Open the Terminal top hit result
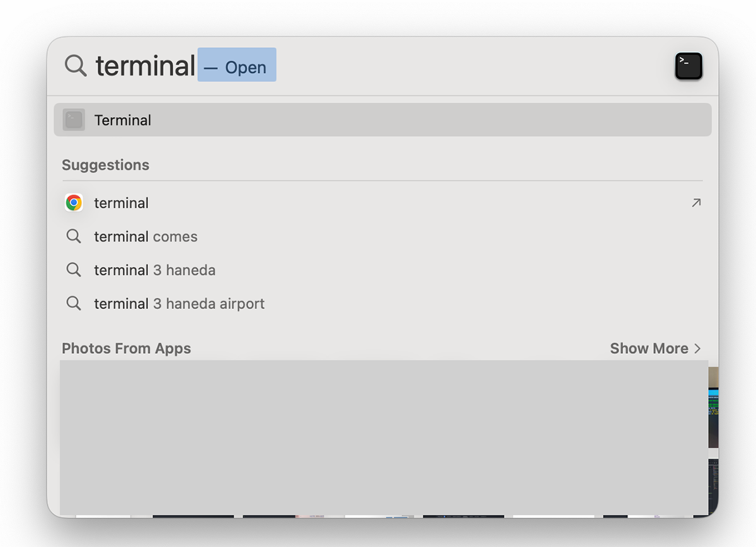 [382, 120]
